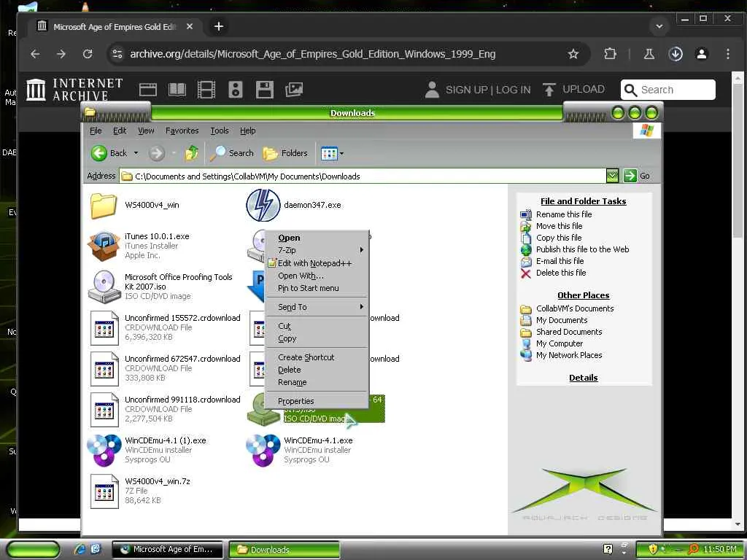Open the Archive texts book icon
747x560 pixels.
[177, 90]
